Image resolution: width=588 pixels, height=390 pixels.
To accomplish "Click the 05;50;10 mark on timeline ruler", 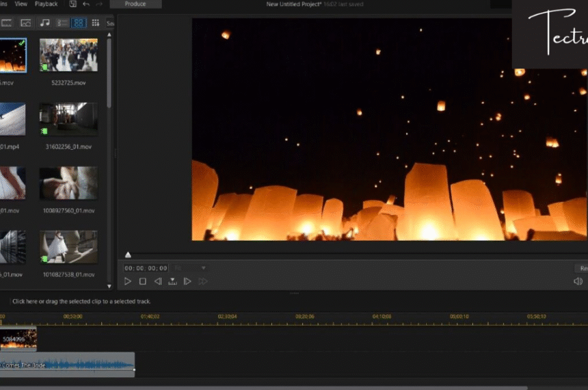I will coord(536,317).
